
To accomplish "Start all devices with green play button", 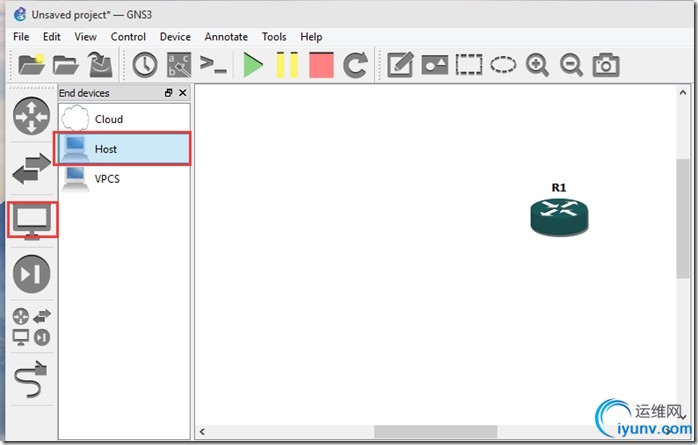I will tap(253, 65).
